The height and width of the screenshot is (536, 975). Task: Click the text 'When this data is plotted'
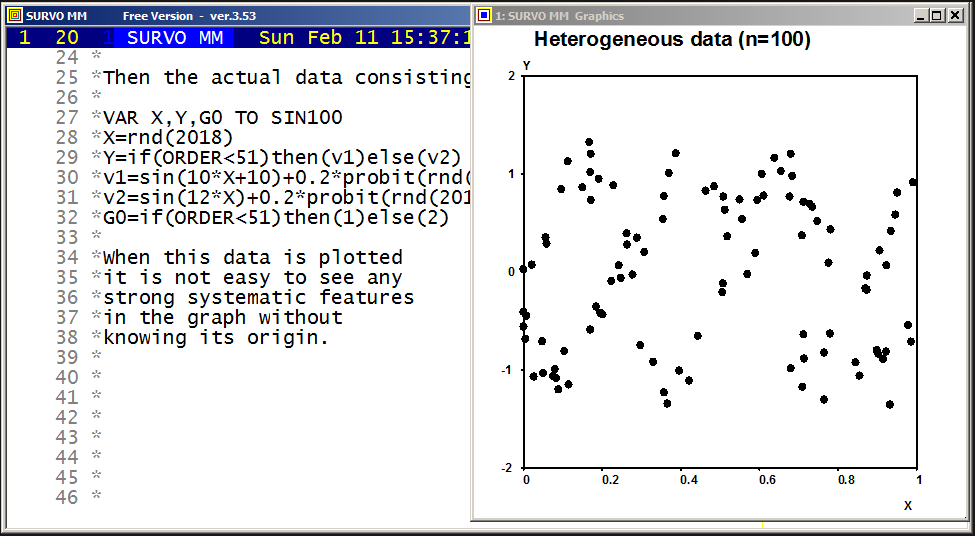tap(252, 257)
